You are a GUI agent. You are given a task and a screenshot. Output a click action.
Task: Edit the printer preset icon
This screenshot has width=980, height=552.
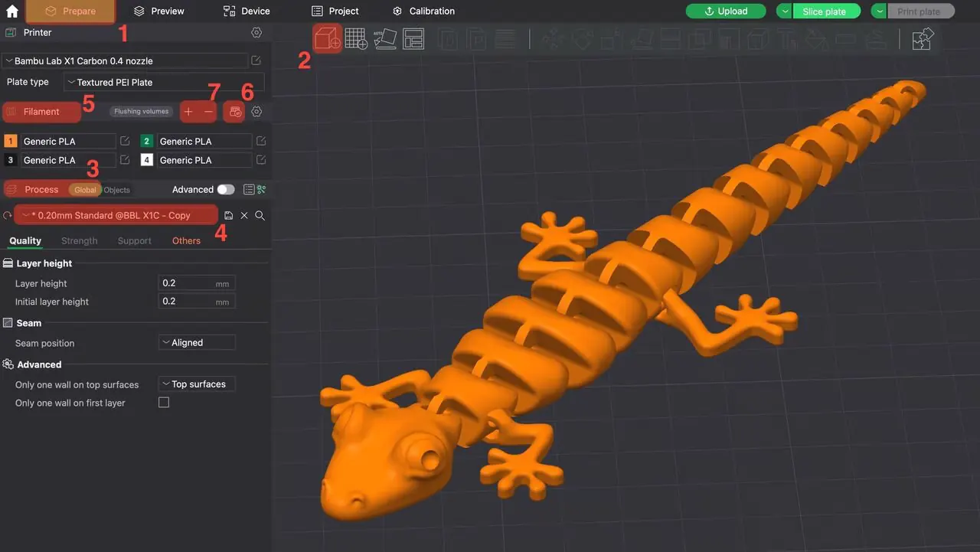(256, 60)
